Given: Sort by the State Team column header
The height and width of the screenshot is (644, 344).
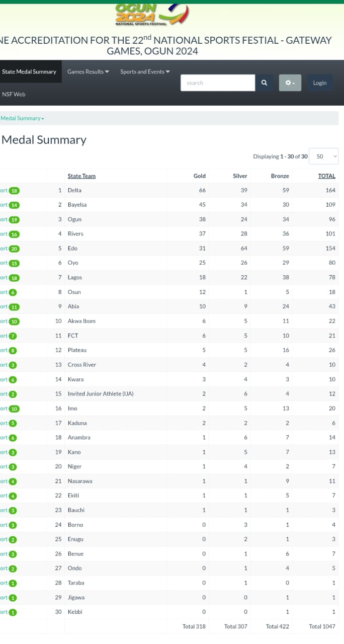Looking at the screenshot, I should [x=81, y=176].
